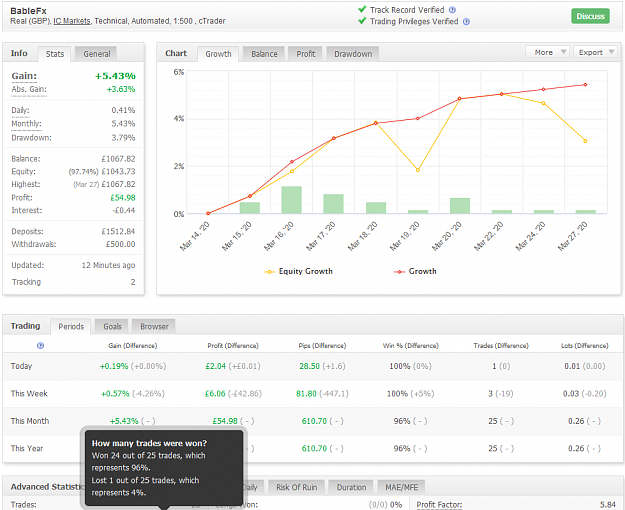
Task: Click This Week pips 81.80
Action: pyautogui.click(x=306, y=394)
